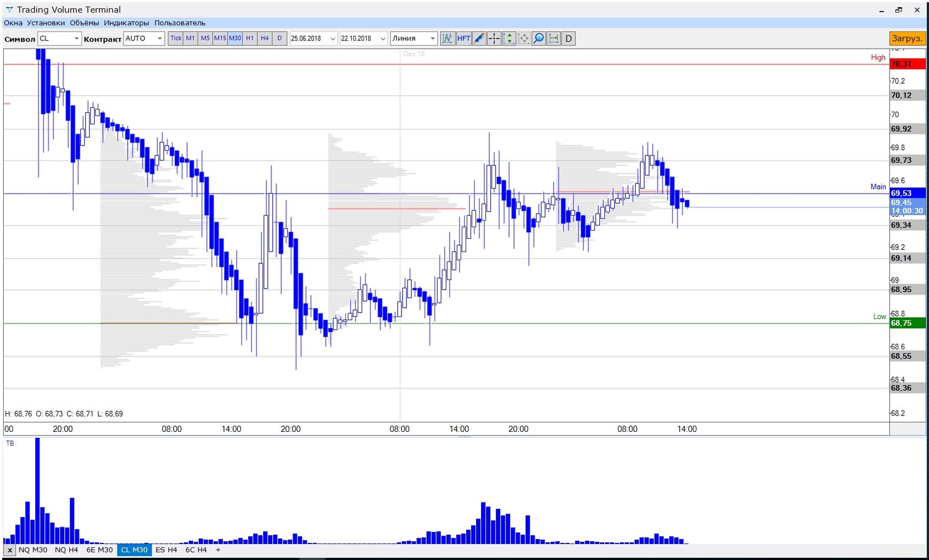The image size is (929, 560).
Task: Click the OHLC readout starting H: 68,76
Action: tap(64, 414)
